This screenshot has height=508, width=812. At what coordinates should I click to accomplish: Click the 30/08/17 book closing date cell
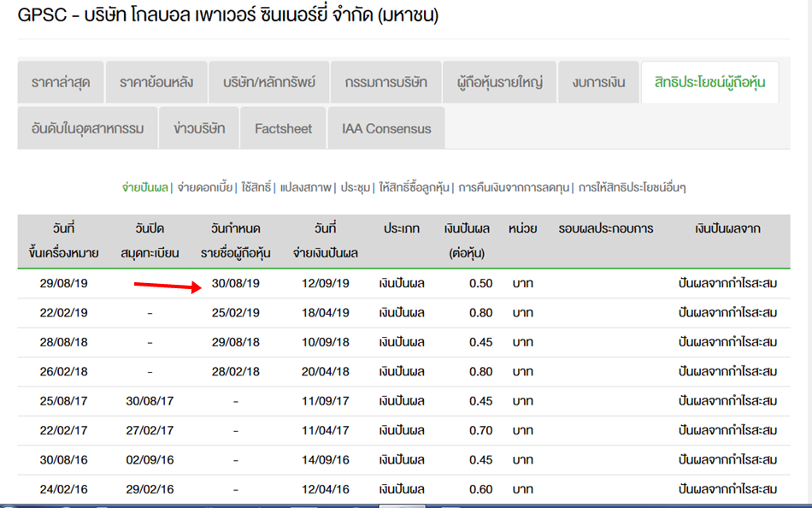coord(150,401)
